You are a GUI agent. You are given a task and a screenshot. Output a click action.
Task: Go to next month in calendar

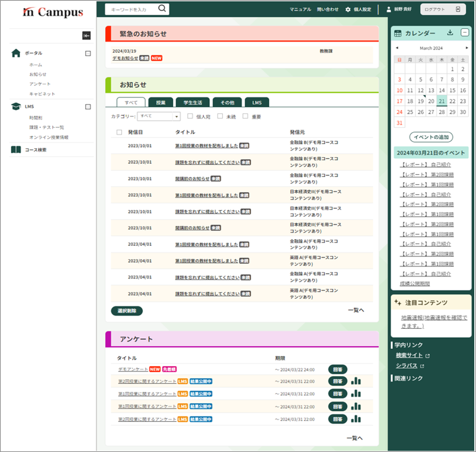[x=467, y=48]
